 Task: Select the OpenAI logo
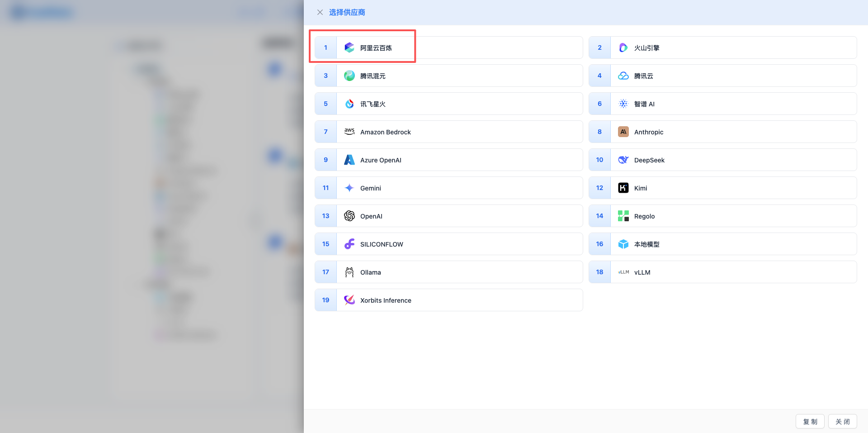(349, 216)
